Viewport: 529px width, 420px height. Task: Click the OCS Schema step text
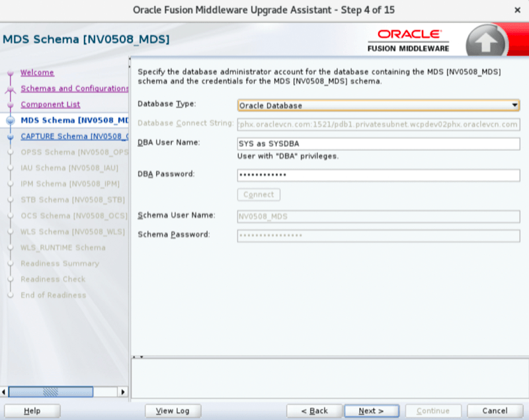tap(74, 216)
